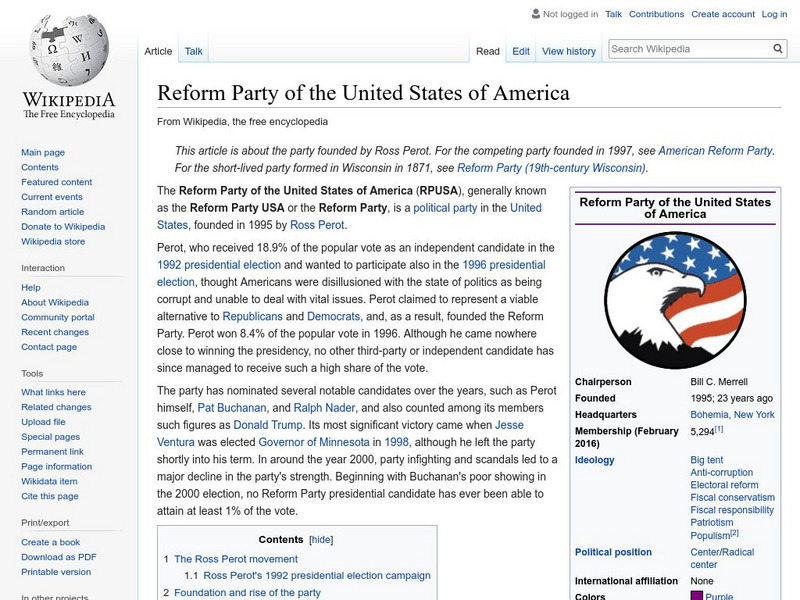Image resolution: width=800 pixels, height=600 pixels.
Task: Click Related changes
Action: point(56,407)
